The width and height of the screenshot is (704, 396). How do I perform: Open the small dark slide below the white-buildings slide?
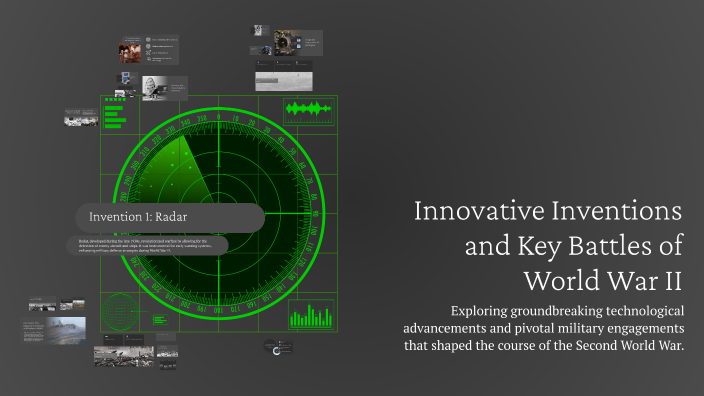click(167, 365)
